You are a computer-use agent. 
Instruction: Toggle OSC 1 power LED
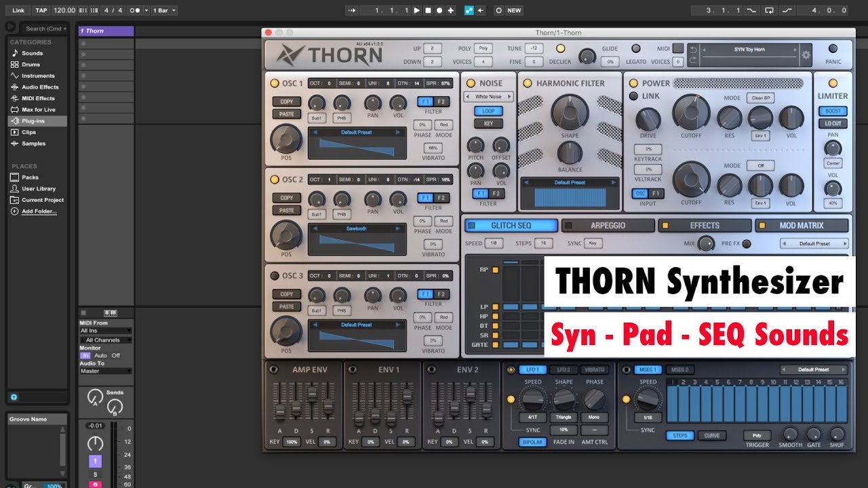[x=274, y=83]
